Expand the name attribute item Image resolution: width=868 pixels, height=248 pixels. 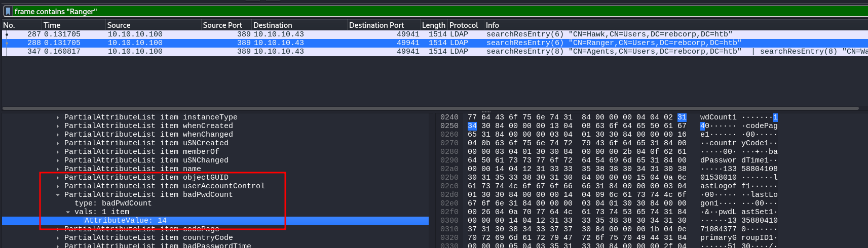[58, 169]
